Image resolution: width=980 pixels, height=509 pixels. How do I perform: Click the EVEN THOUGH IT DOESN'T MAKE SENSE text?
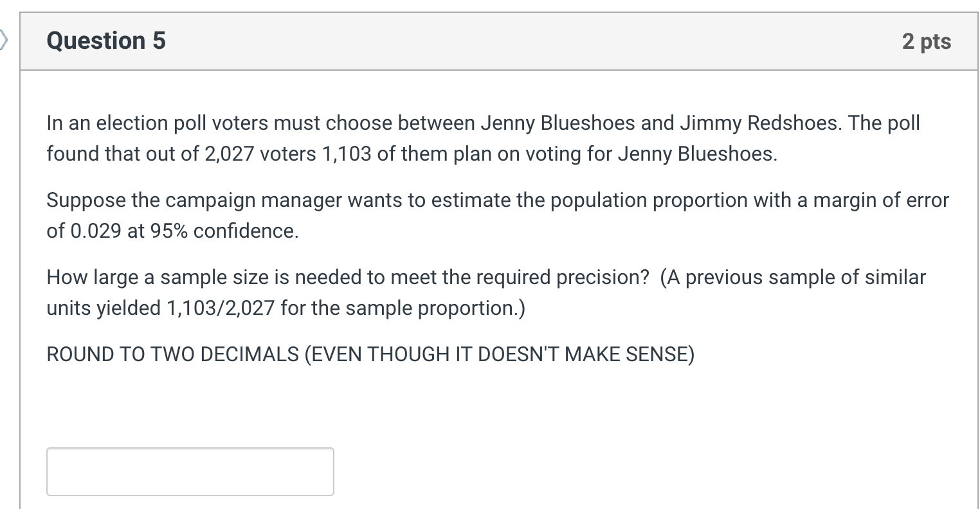(500, 355)
